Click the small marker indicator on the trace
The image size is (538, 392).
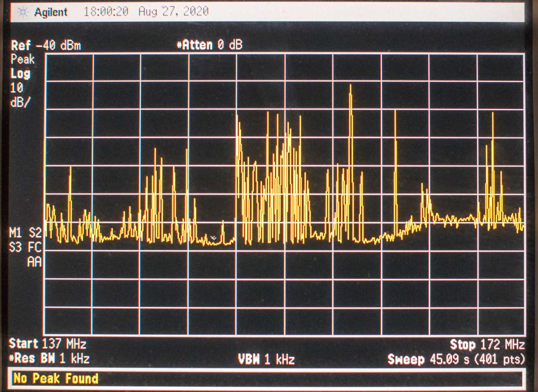pos(214,238)
